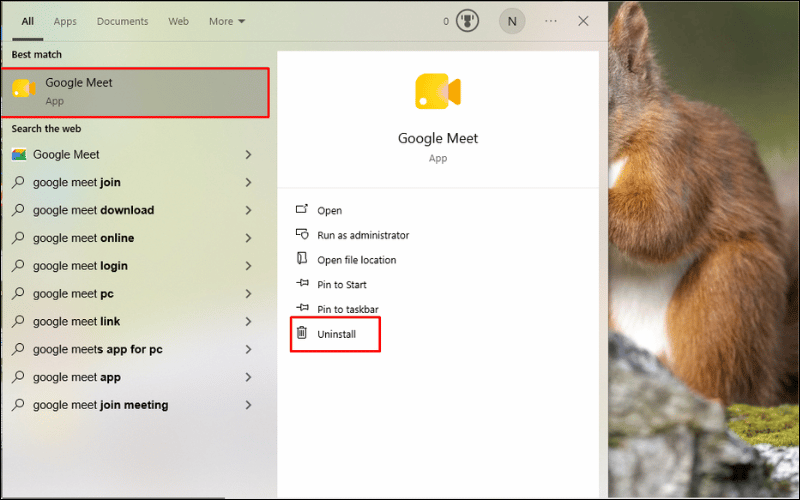This screenshot has width=800, height=500.
Task: Switch to the Apps tab
Action: [x=65, y=21]
